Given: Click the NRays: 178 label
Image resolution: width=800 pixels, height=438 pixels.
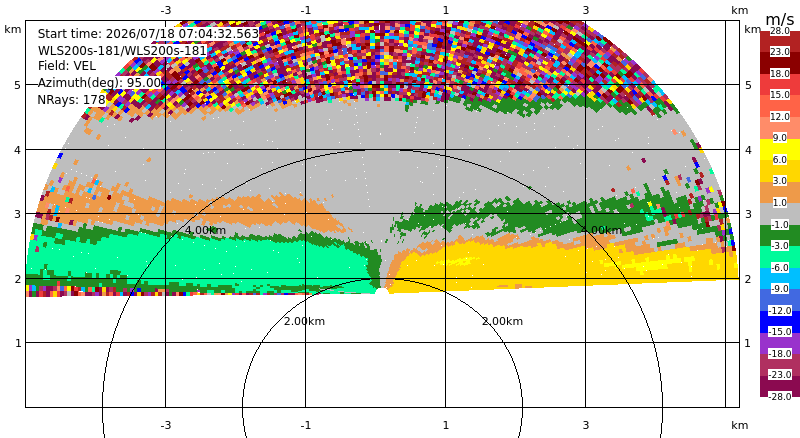Looking at the screenshot, I should pyautogui.click(x=71, y=100).
